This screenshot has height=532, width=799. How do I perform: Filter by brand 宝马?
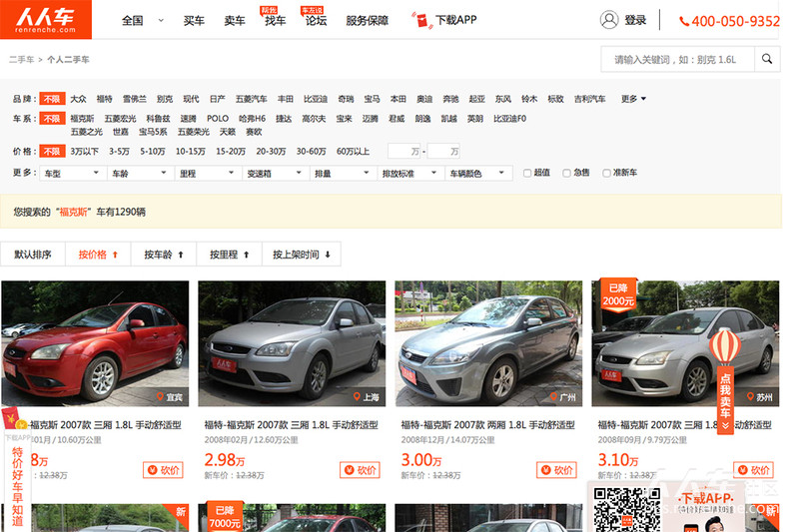[x=372, y=99]
